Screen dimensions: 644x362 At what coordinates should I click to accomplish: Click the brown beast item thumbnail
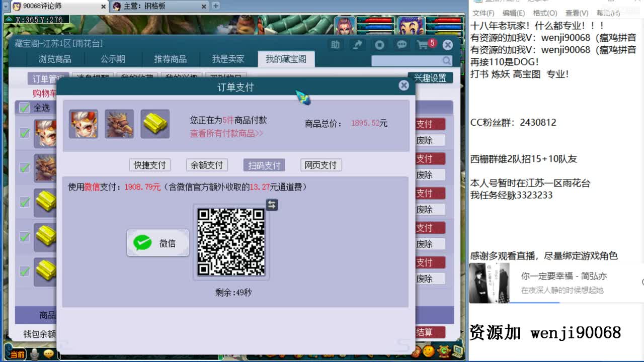point(119,124)
